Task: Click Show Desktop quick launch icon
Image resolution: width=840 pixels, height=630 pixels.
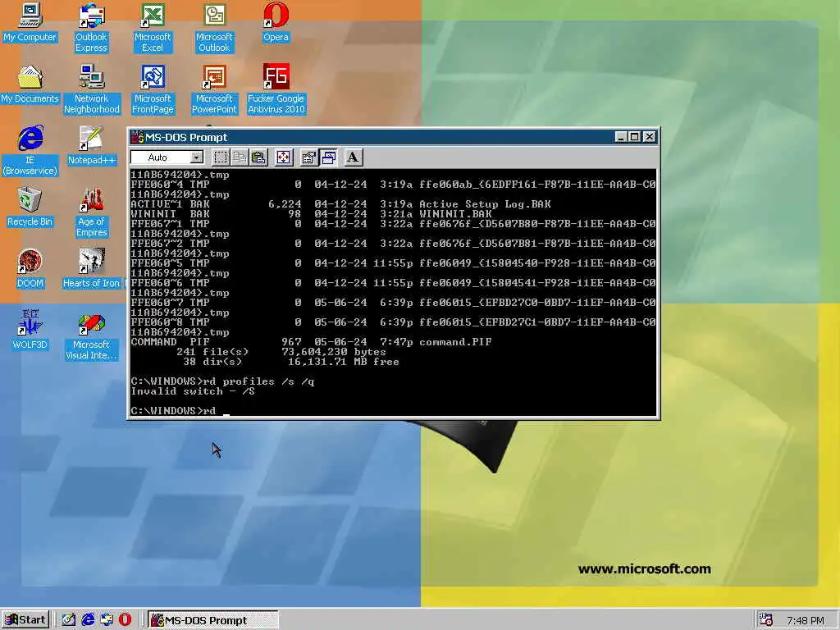Action: tap(69, 620)
